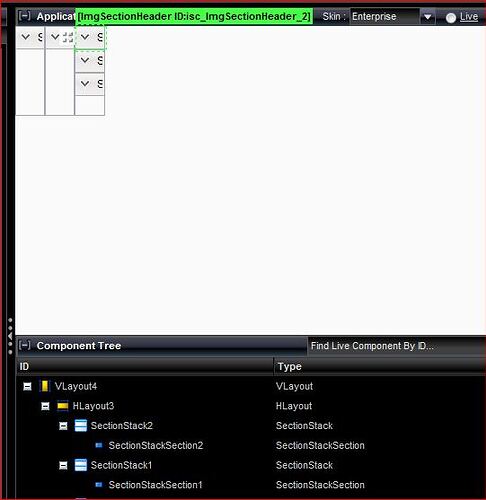The height and width of the screenshot is (500, 486).
Task: Collapse the first section header chevron
Action: pyautogui.click(x=26, y=37)
